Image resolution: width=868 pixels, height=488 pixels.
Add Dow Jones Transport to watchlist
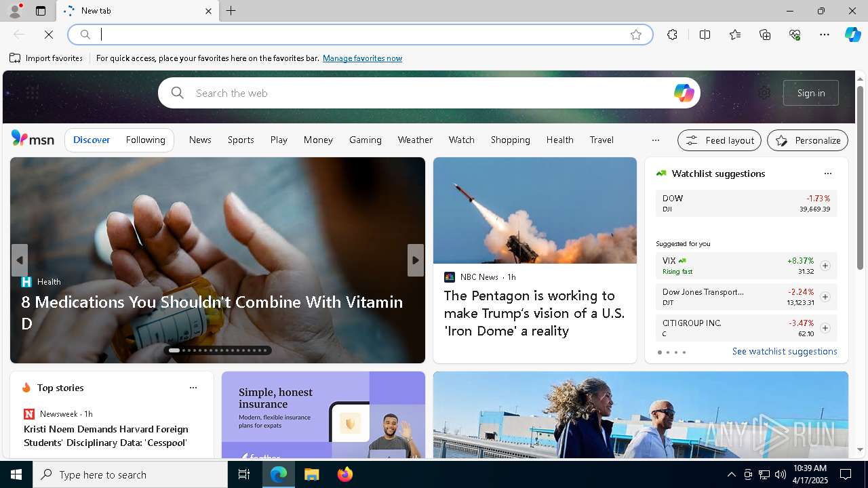(825, 297)
